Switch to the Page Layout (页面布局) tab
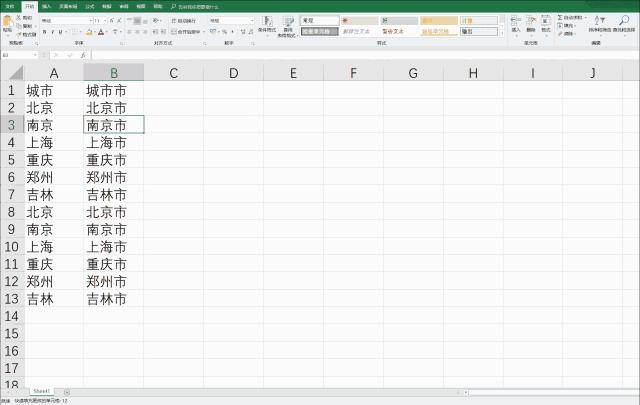 [68, 7]
